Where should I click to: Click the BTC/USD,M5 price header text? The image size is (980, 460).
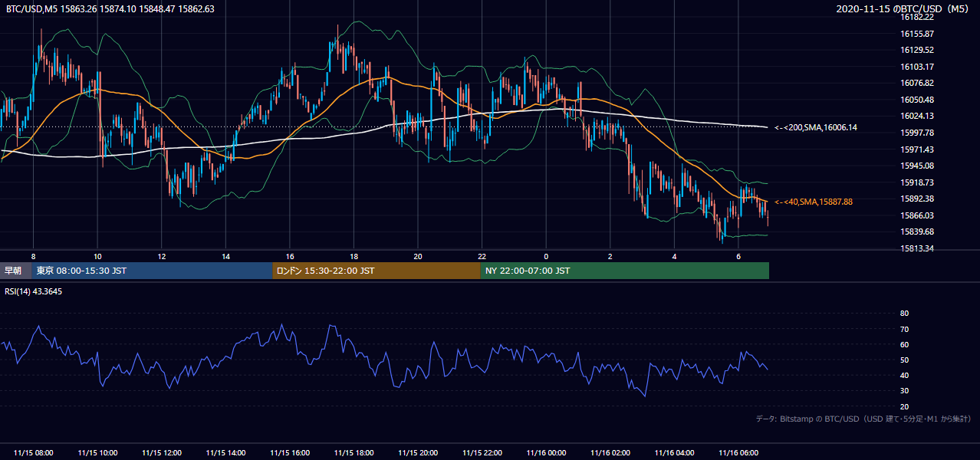[110, 9]
